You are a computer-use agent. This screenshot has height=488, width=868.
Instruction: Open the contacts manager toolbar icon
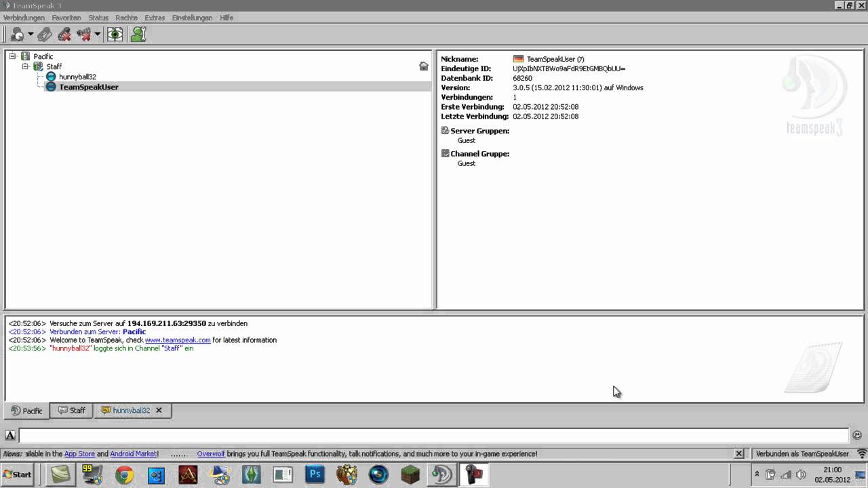[138, 34]
